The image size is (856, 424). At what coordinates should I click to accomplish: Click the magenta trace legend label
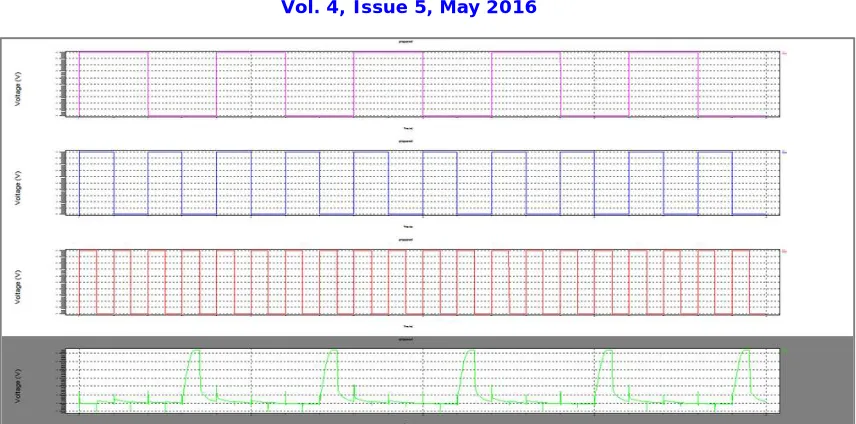tap(784, 53)
